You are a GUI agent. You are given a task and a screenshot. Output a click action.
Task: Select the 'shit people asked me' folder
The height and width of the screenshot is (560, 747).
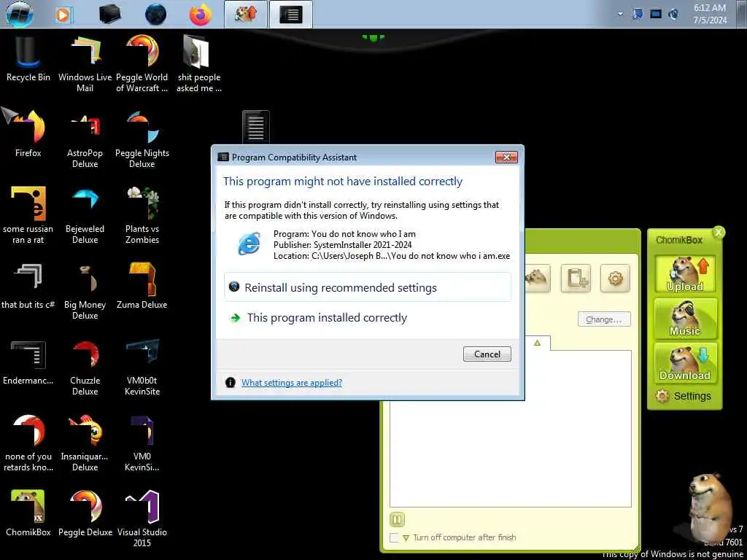[199, 64]
